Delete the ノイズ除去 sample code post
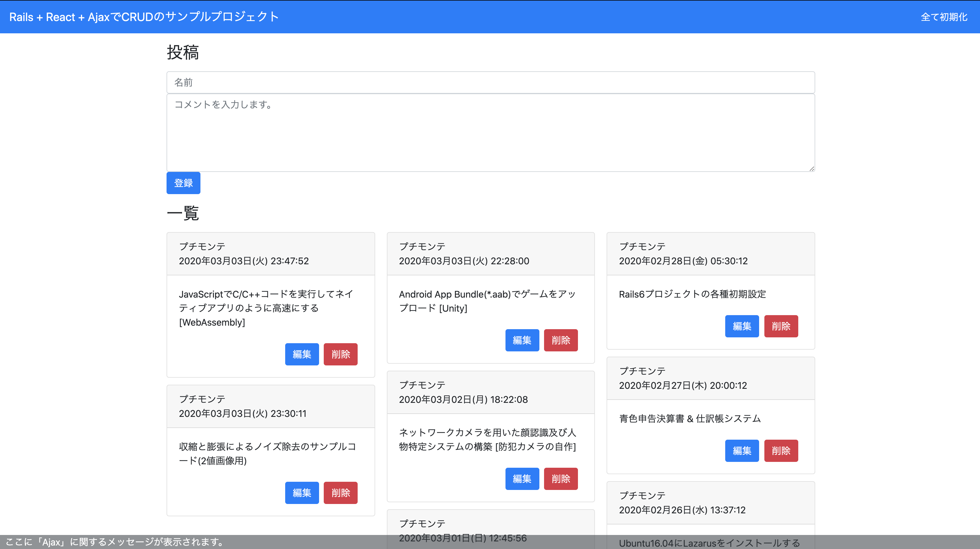 click(340, 493)
